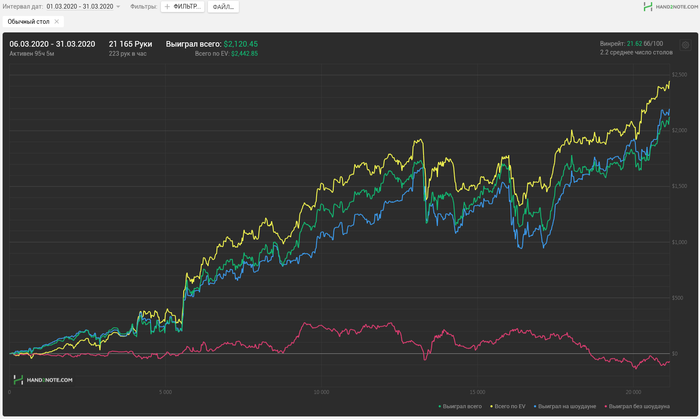Click the Hand2Note logo at top right
The width and height of the screenshot is (700, 419).
tap(671, 7)
